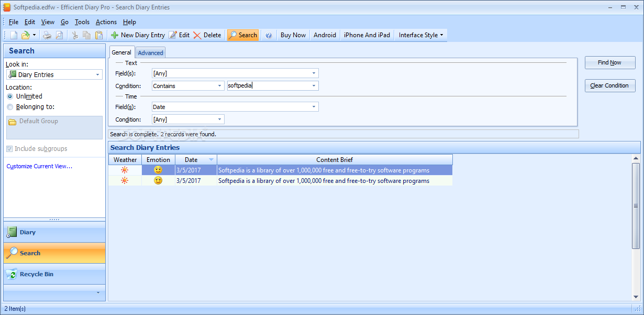
Task: Open the File menu
Action: (14, 22)
